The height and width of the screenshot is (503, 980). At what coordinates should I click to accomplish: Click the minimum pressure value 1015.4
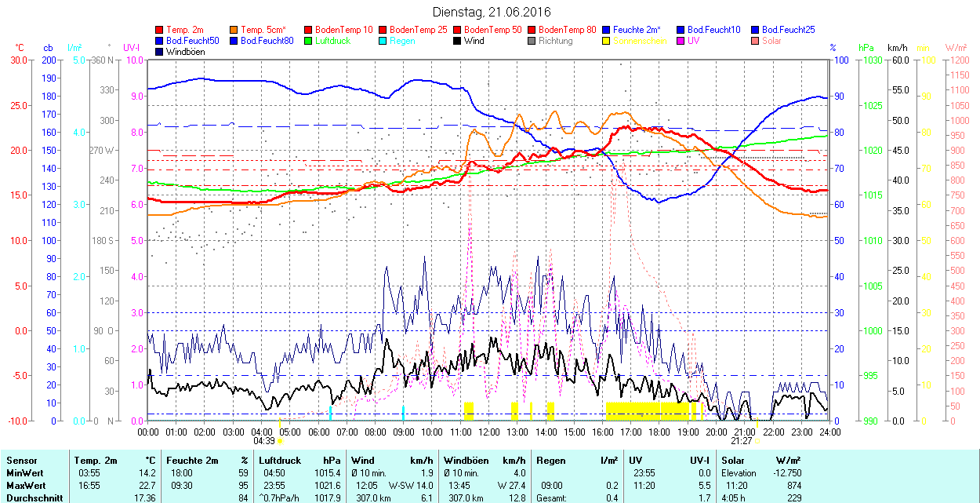pyautogui.click(x=327, y=473)
